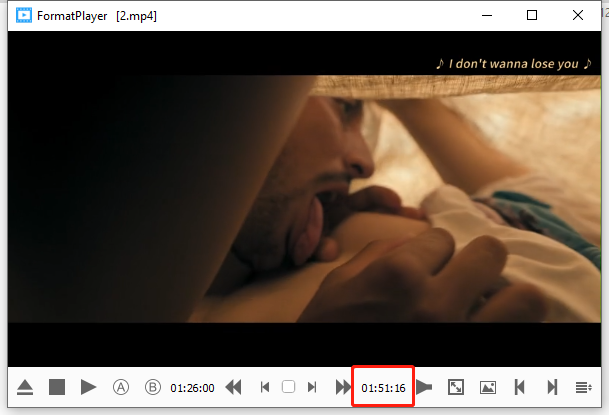609x415 pixels.
Task: Set loop point A marker
Action: [120, 387]
